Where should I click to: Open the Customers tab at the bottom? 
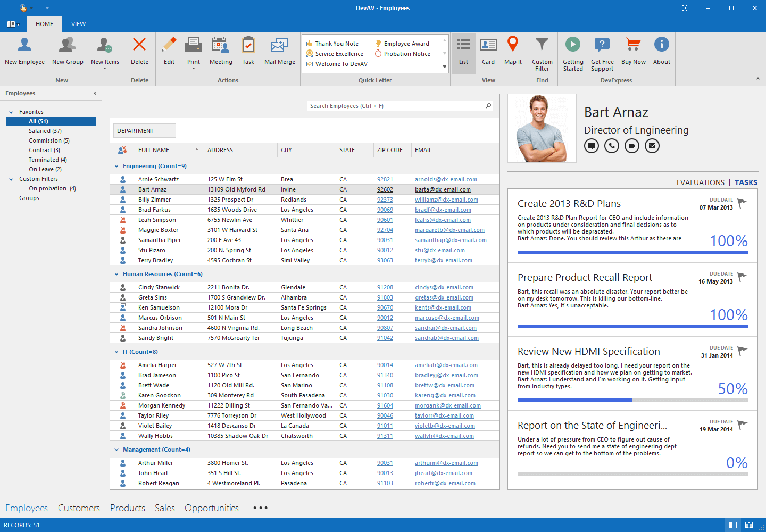point(79,508)
